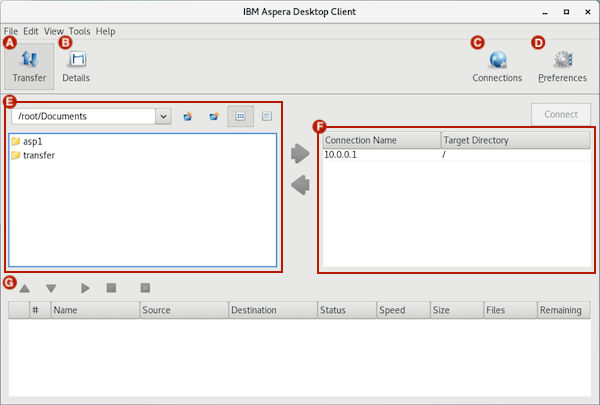Click the /root/Documents path field

(83, 116)
